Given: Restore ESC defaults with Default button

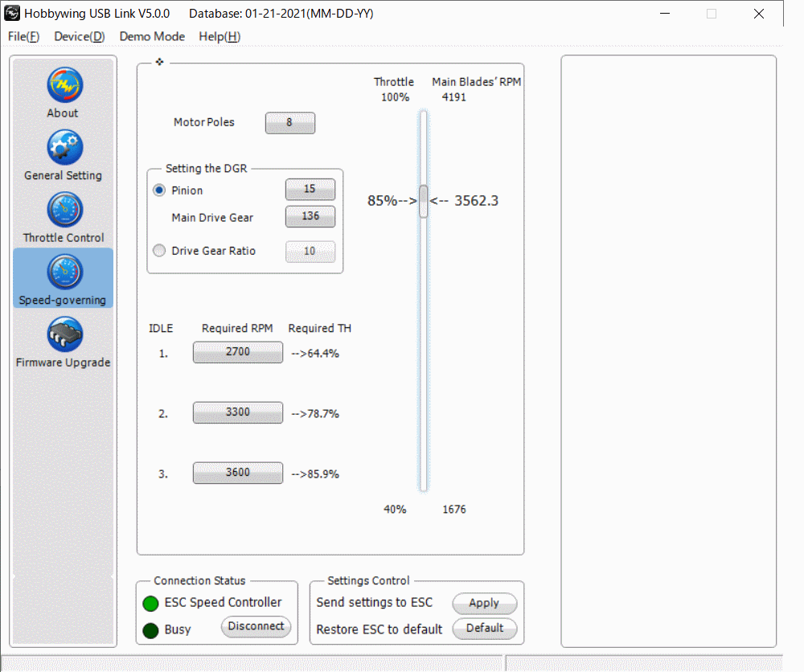Looking at the screenshot, I should click(485, 629).
